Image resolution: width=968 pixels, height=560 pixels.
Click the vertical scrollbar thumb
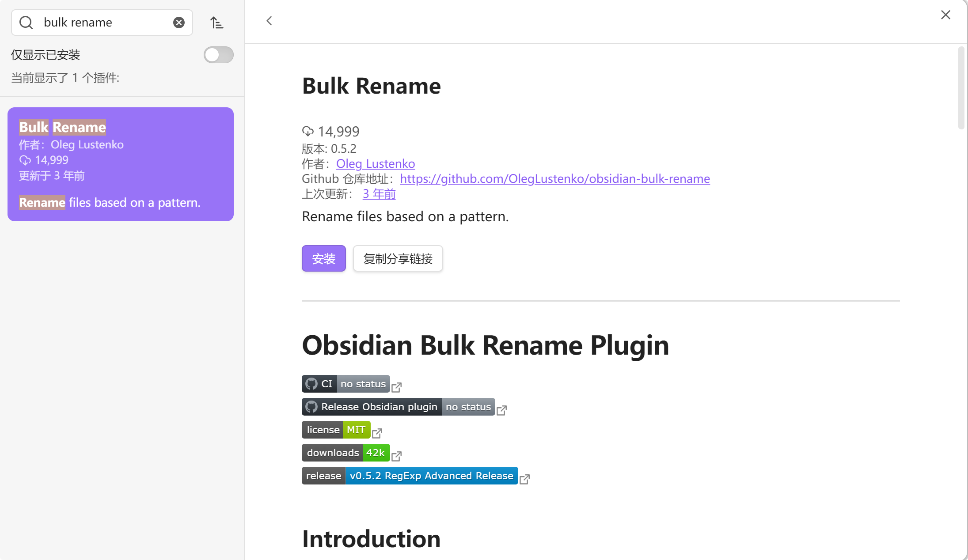click(x=961, y=88)
